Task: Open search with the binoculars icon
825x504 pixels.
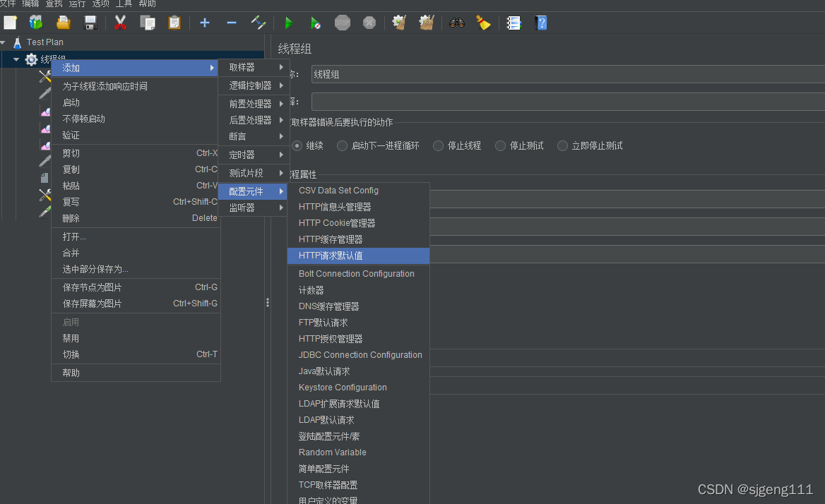Action: click(457, 22)
